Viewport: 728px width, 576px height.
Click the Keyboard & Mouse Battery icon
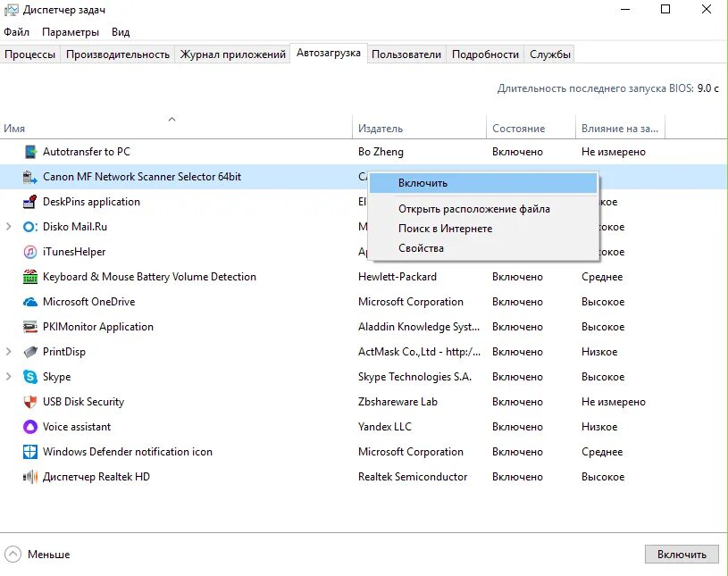click(30, 277)
